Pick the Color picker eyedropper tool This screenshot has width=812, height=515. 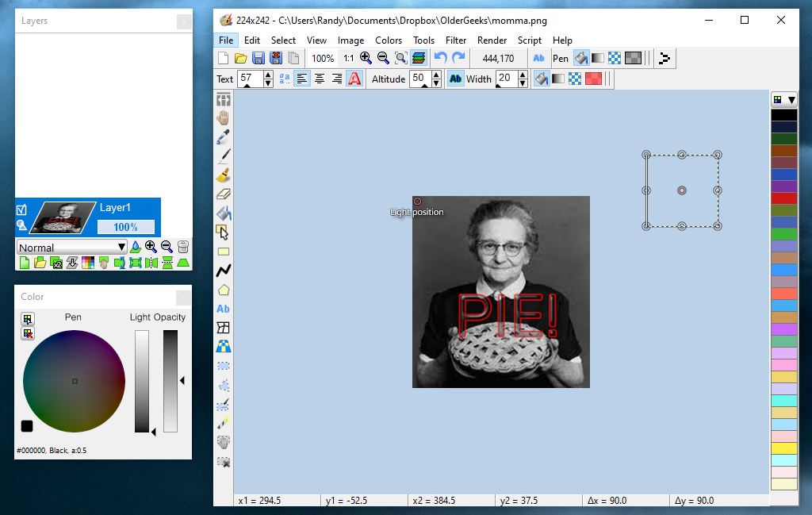click(x=223, y=136)
